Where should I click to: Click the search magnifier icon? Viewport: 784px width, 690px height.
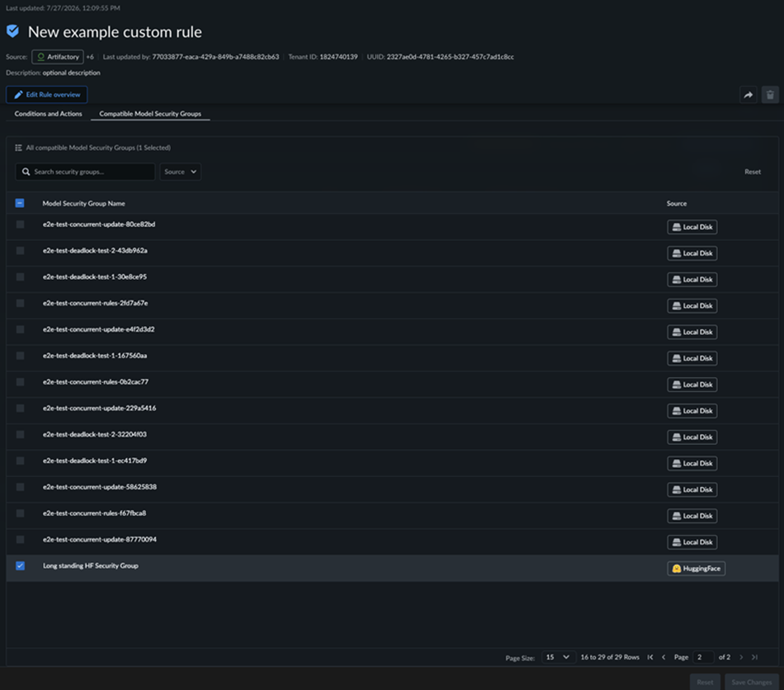[x=26, y=172]
